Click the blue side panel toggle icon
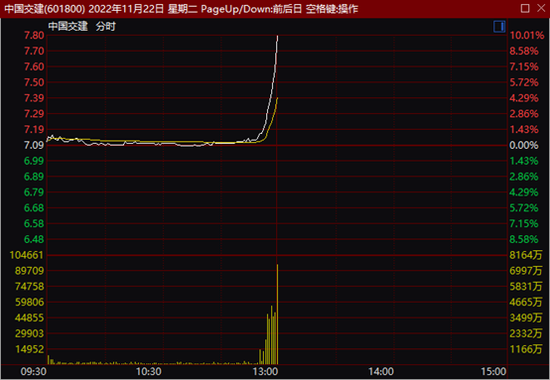Screen dimensions: 550x380 click(499, 26)
